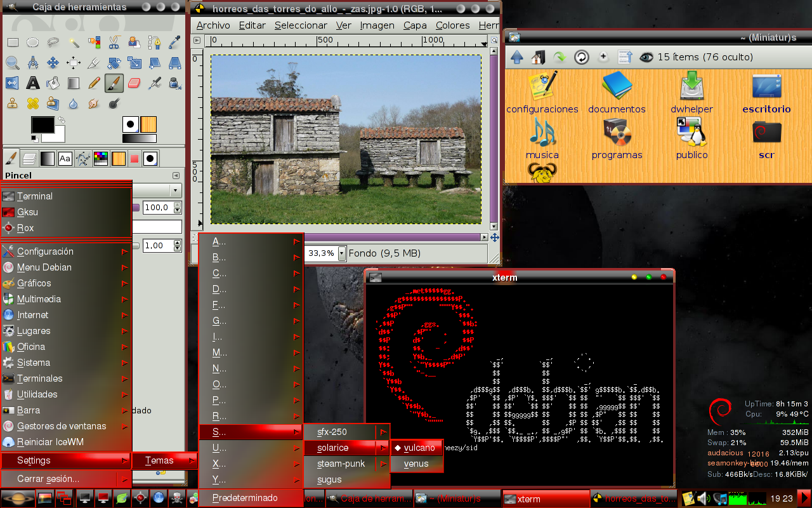Select Reiniciar IceWM menu entry
Image resolution: width=812 pixels, height=508 pixels.
(x=66, y=442)
